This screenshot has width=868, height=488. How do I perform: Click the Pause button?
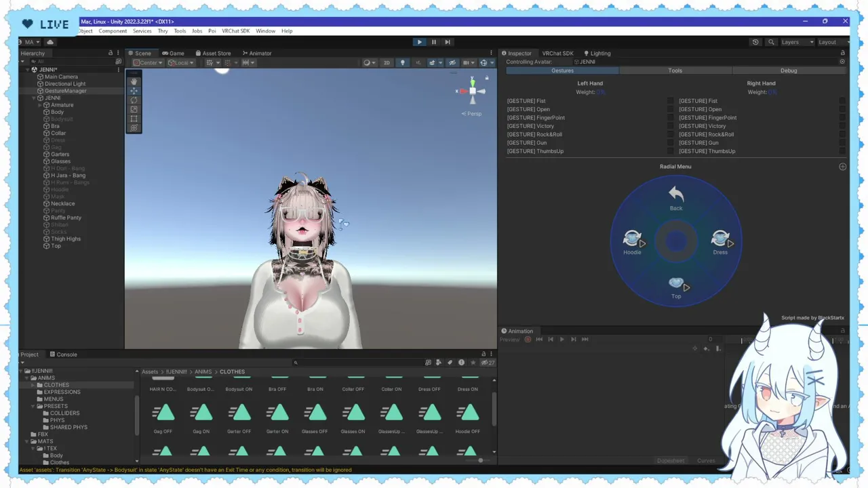(x=434, y=42)
